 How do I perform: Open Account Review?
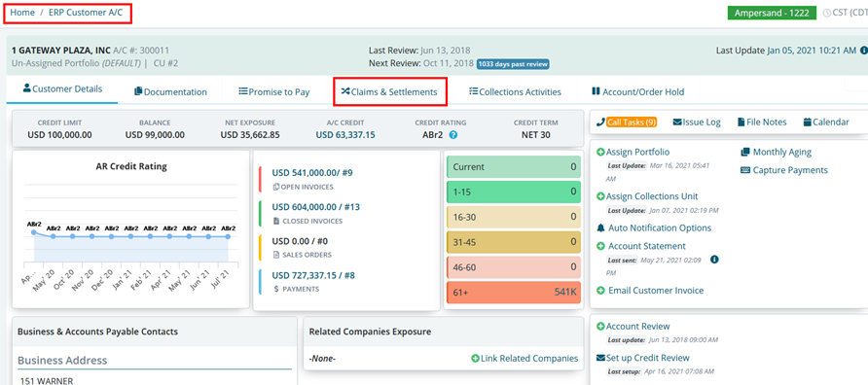click(637, 327)
